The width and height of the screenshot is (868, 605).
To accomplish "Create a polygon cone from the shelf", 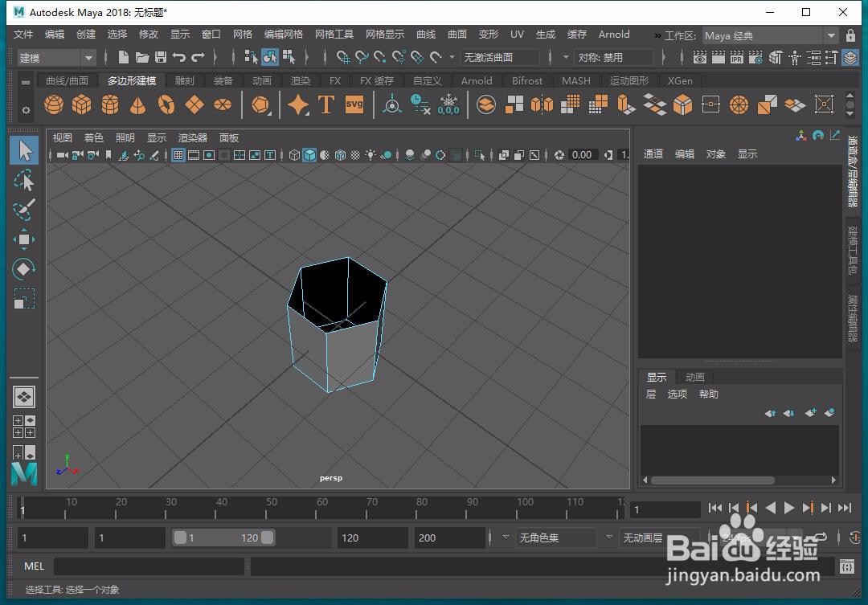I will pos(138,104).
